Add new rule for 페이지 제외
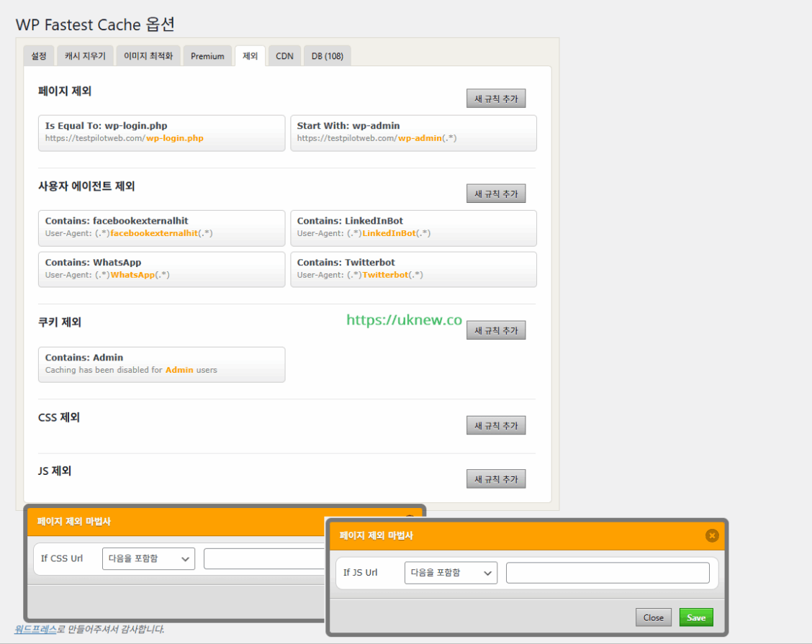This screenshot has width=812, height=644. click(x=496, y=99)
